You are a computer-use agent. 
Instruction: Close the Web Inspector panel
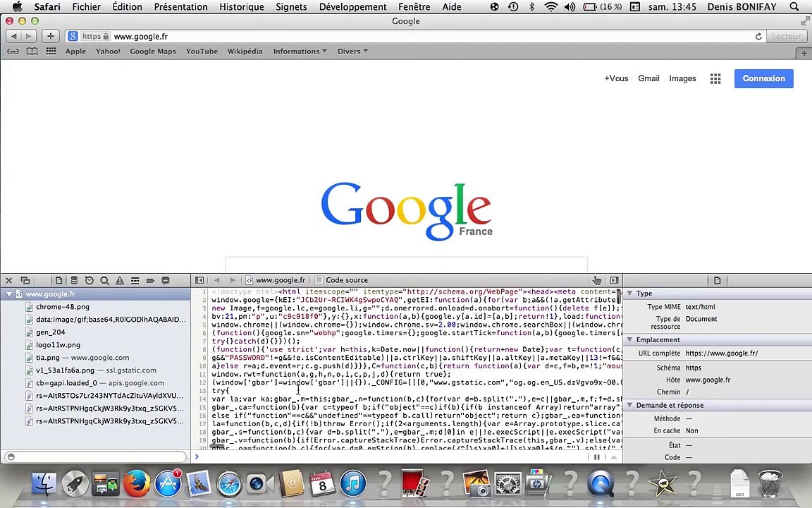coord(8,280)
